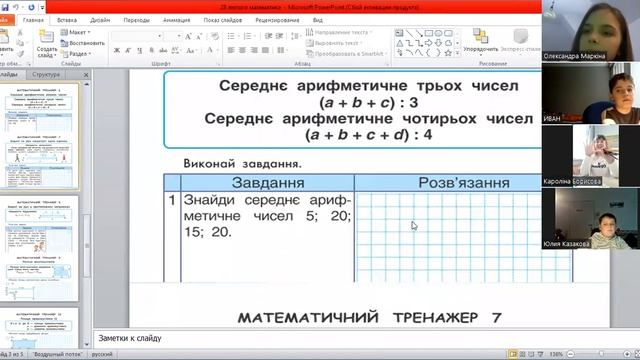The width and height of the screenshot is (640, 360).
Task: Click the numbered list icon
Action: coord(248,37)
